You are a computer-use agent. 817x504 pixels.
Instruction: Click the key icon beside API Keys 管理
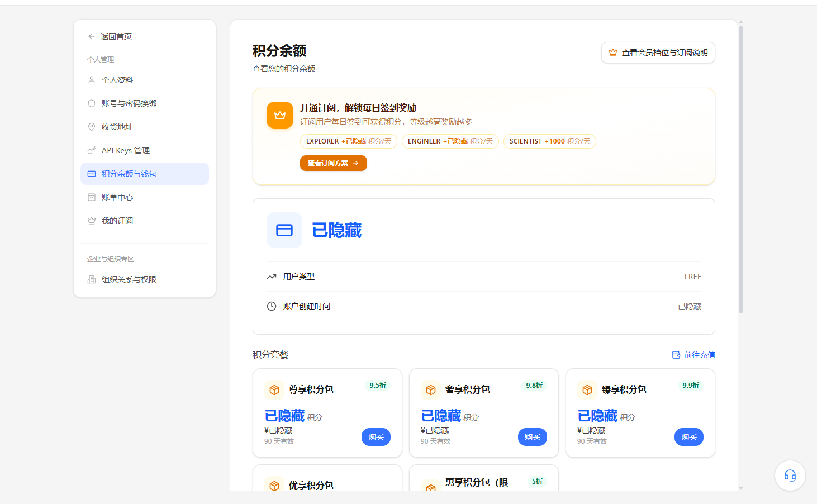point(92,150)
